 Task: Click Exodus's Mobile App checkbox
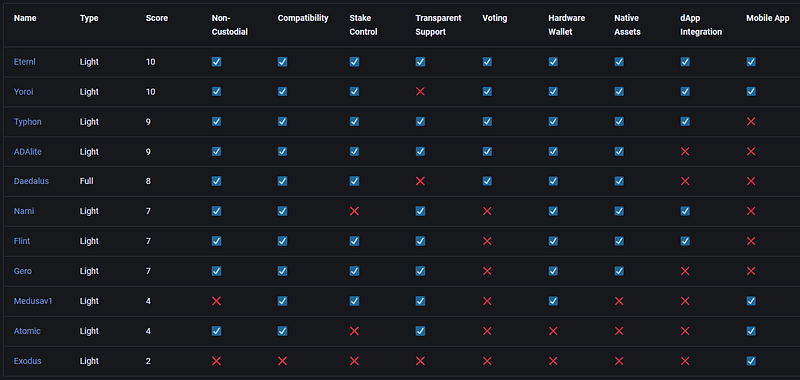(751, 361)
